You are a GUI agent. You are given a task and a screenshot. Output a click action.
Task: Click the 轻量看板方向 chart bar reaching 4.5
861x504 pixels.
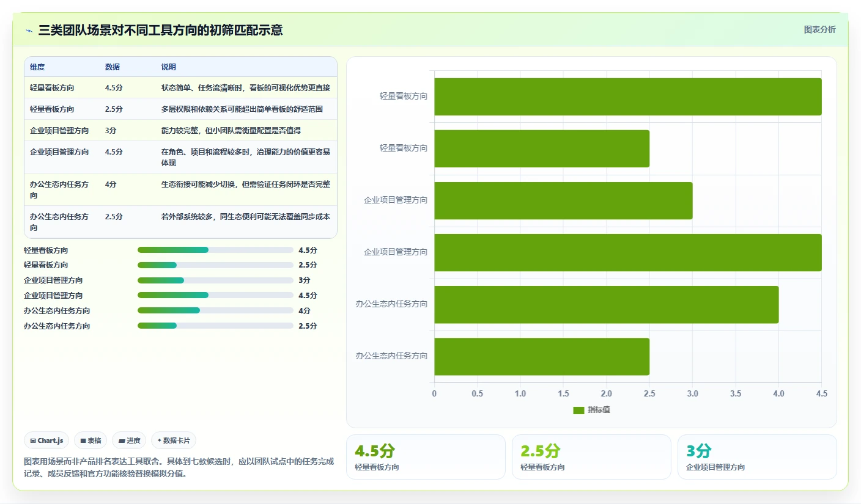(x=628, y=97)
